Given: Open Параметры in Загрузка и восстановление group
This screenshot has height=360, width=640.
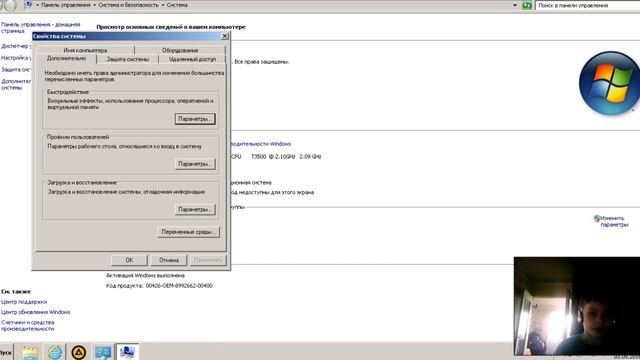Looking at the screenshot, I should 195,209.
